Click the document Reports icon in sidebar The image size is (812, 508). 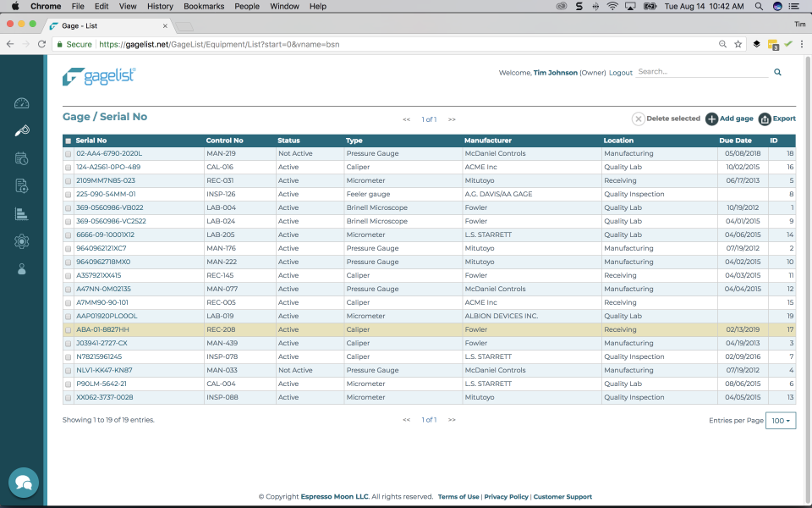click(x=22, y=186)
